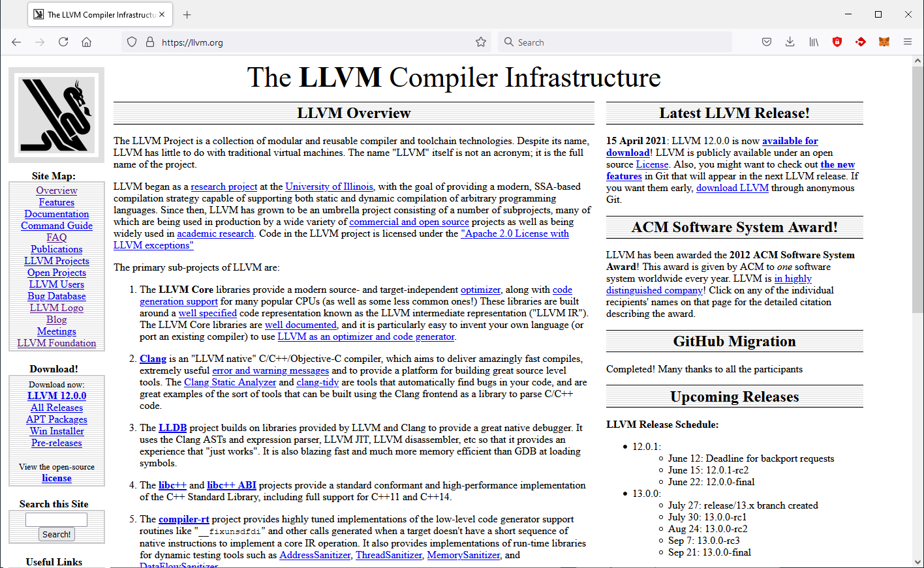Open the browser home page
924x568 pixels.
click(86, 42)
